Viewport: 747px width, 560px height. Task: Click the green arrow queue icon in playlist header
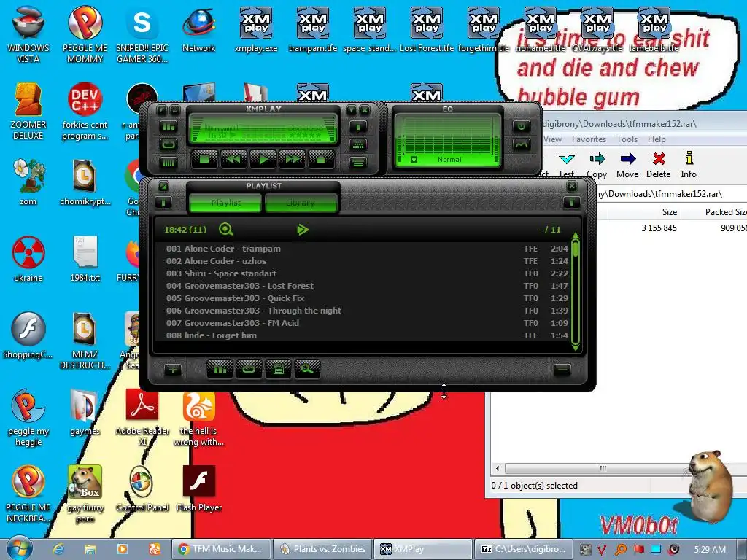click(x=303, y=230)
